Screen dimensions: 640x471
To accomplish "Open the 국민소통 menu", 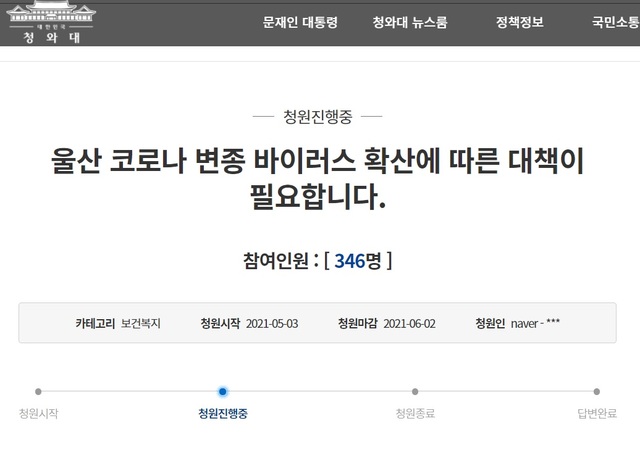I will (616, 22).
